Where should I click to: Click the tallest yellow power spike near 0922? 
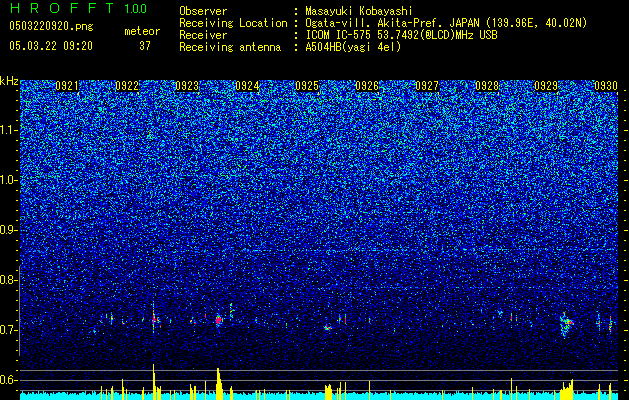(x=153, y=381)
